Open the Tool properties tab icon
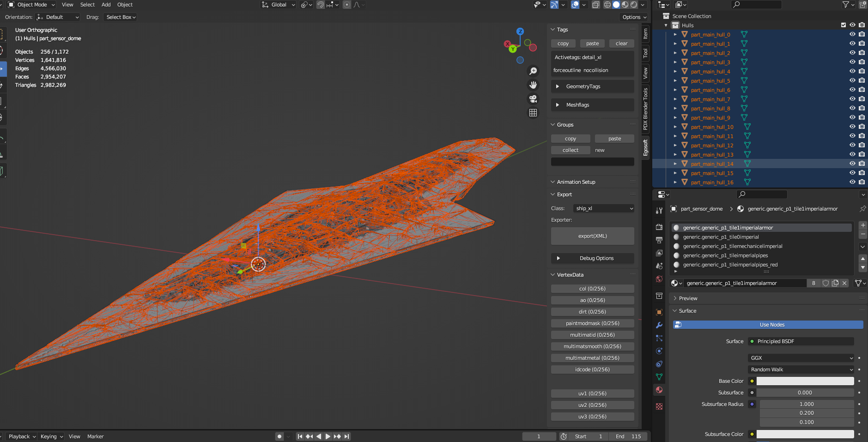 click(x=659, y=211)
